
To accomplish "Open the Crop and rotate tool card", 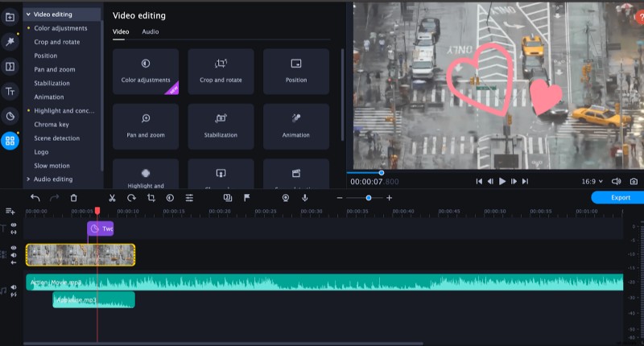I will (x=221, y=72).
